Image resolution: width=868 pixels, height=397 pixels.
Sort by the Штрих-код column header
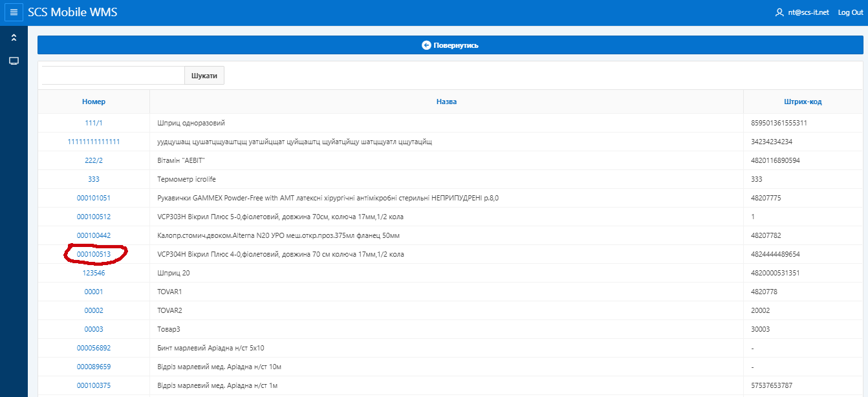point(803,102)
